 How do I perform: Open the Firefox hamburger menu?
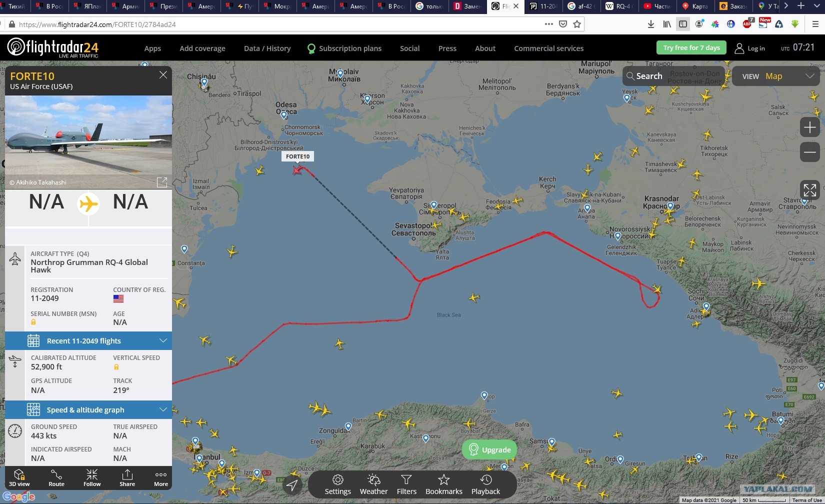[x=814, y=24]
